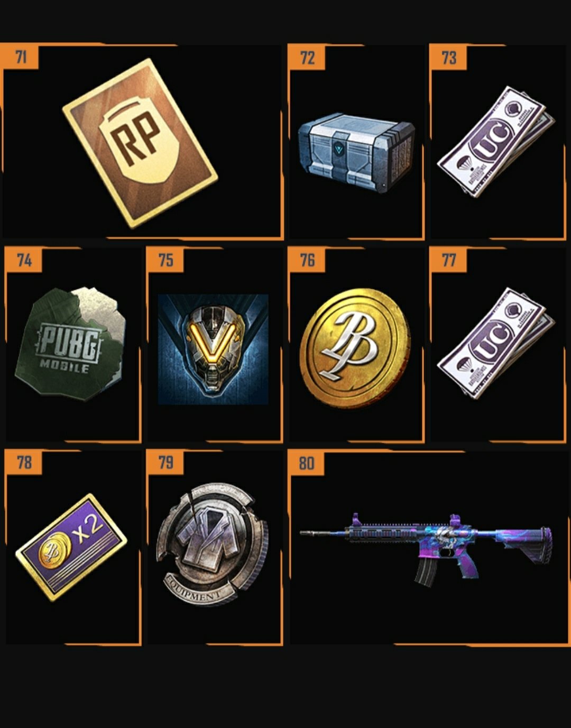Tap the level 74 number badge
Screen dimensions: 571x728
pos(24,260)
